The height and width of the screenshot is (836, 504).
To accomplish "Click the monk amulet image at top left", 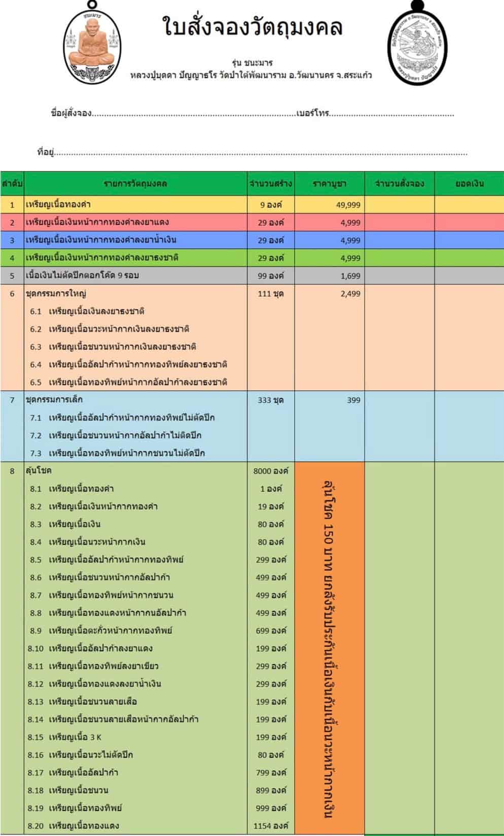I will pos(93,50).
